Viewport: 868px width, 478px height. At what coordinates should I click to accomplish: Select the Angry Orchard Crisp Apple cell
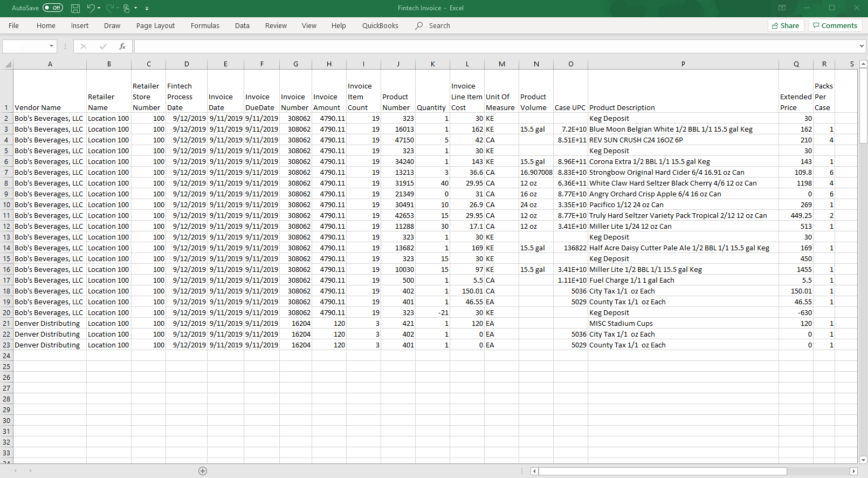pos(683,194)
